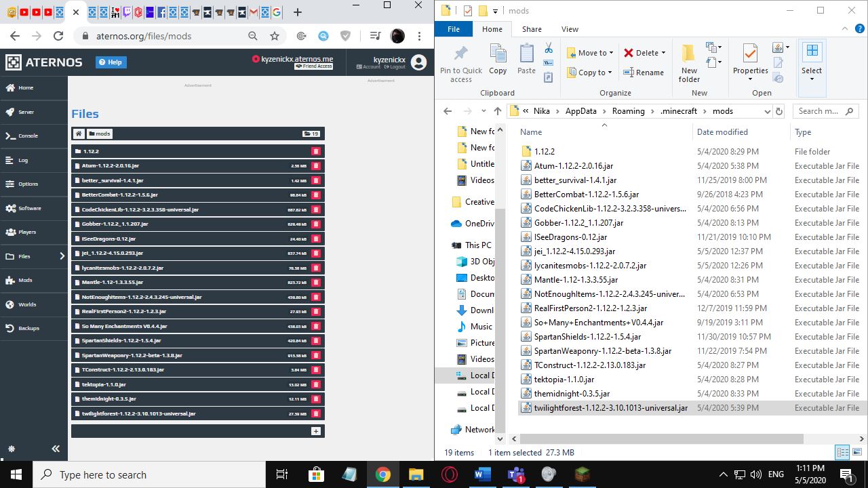The width and height of the screenshot is (868, 488).
Task: Click the AppData breadcrumb in Explorer address bar
Action: click(x=580, y=111)
